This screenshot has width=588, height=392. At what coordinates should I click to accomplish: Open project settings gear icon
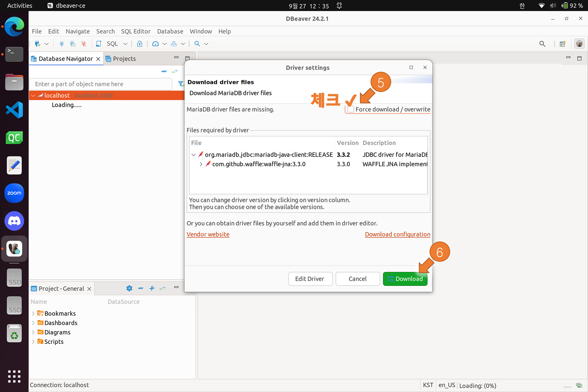tap(129, 288)
